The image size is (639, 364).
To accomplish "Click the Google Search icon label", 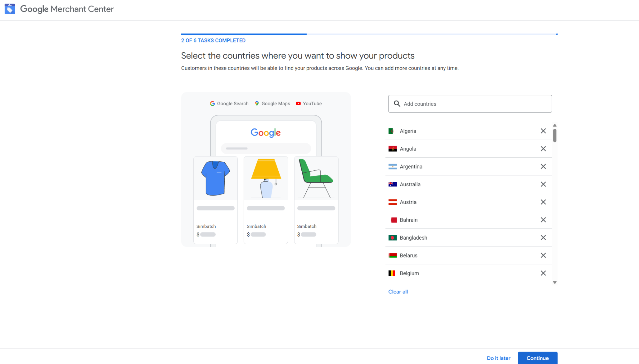I will (x=229, y=103).
